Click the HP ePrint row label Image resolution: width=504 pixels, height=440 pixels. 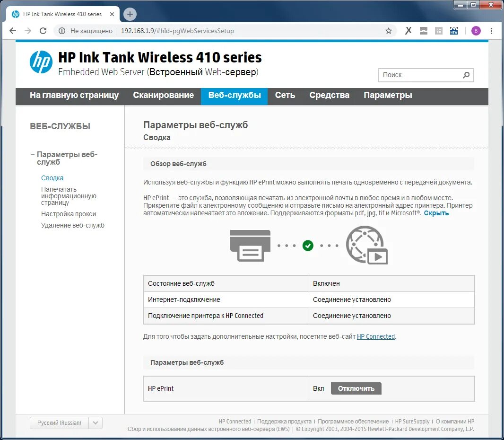(x=161, y=388)
